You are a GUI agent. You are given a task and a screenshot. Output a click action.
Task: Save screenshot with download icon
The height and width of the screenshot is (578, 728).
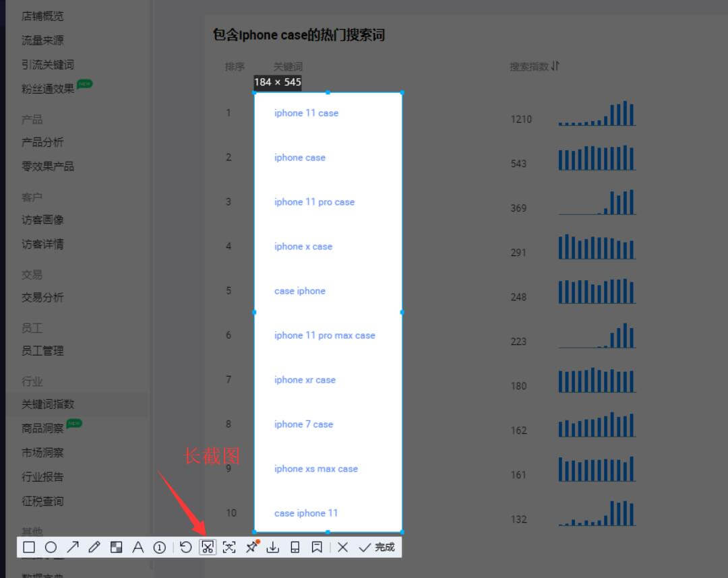point(272,547)
